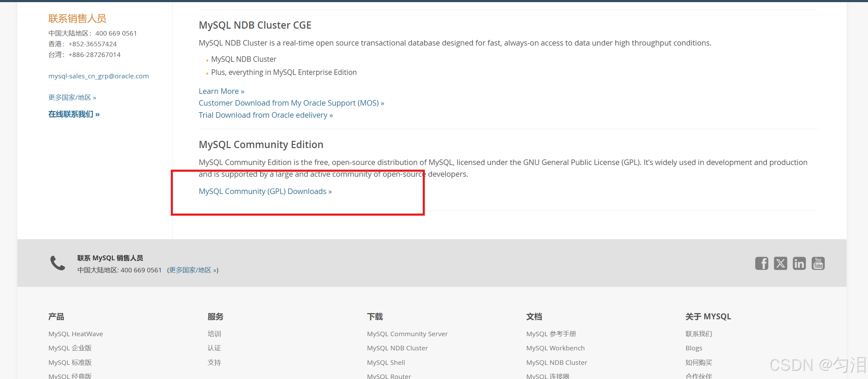Click Blogs under 关于 MYSQL
This screenshot has height=379, width=868.
(694, 348)
